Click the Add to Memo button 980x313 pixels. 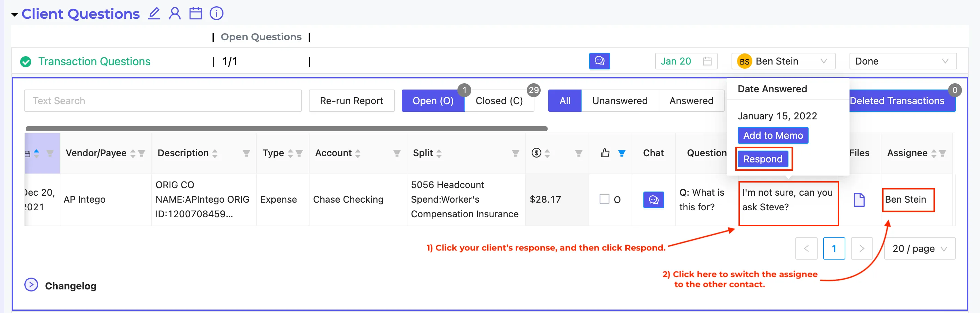pos(773,135)
